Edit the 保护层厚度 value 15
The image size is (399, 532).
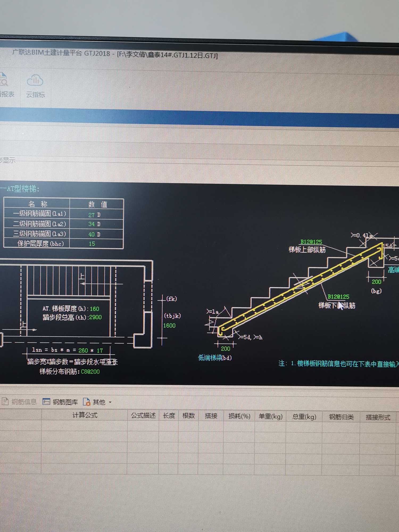pos(92,244)
